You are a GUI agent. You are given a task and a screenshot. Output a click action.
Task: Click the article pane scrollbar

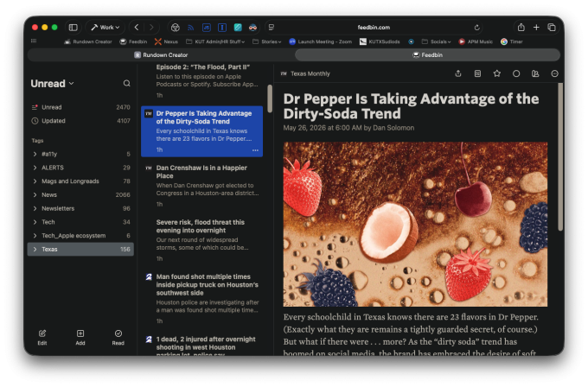(x=560, y=156)
